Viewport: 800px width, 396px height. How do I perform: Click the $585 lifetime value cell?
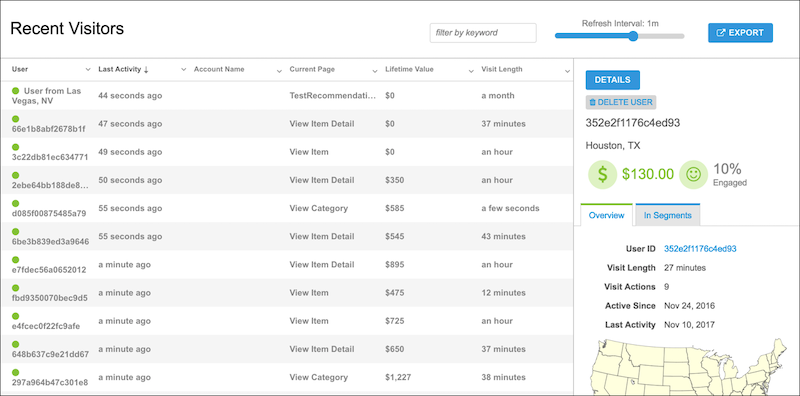coord(395,208)
